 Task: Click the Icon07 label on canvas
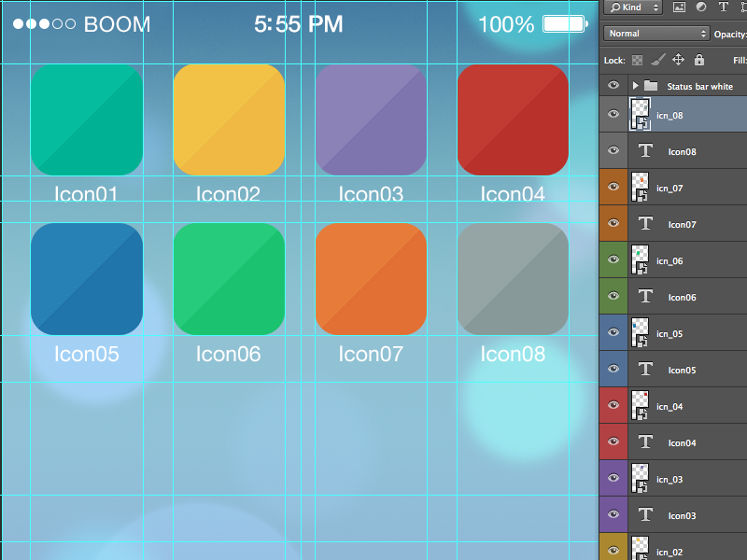[x=371, y=354]
